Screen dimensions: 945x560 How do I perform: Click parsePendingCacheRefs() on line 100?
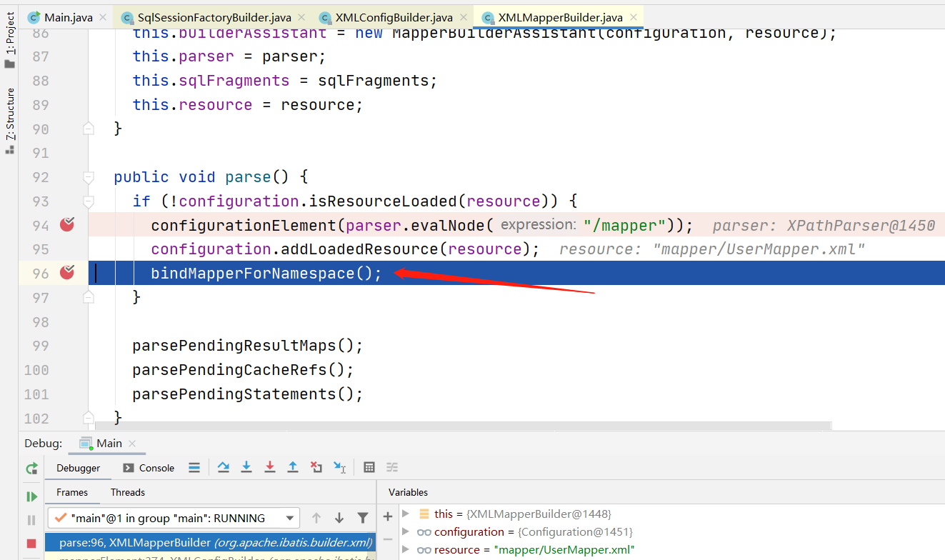[x=244, y=370]
